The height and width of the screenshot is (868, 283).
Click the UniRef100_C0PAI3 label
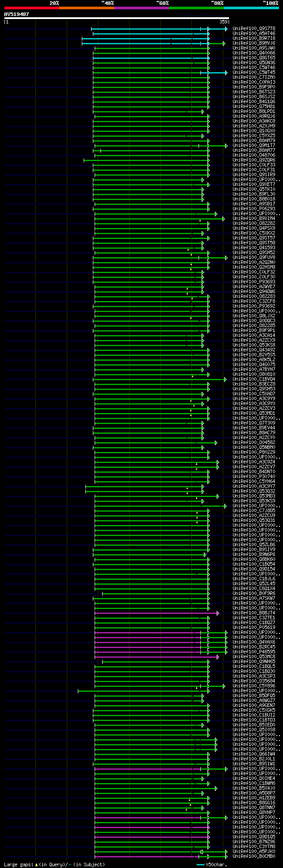tap(254, 82)
